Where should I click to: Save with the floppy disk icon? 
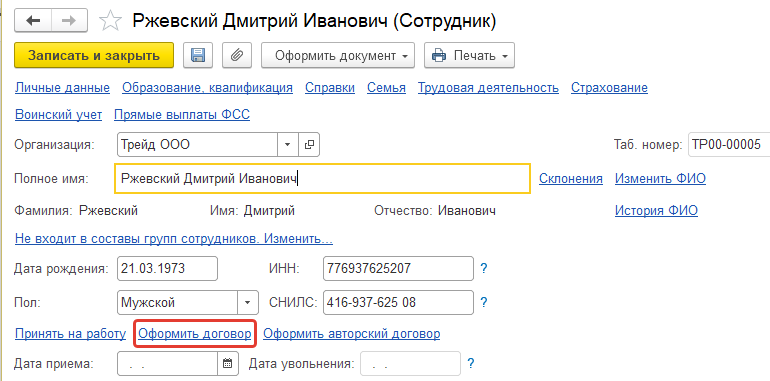pyautogui.click(x=198, y=55)
